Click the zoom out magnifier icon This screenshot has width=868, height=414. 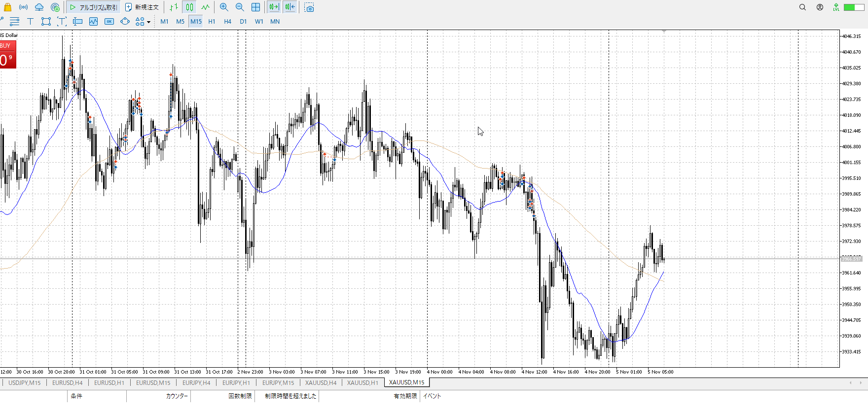[x=240, y=7]
